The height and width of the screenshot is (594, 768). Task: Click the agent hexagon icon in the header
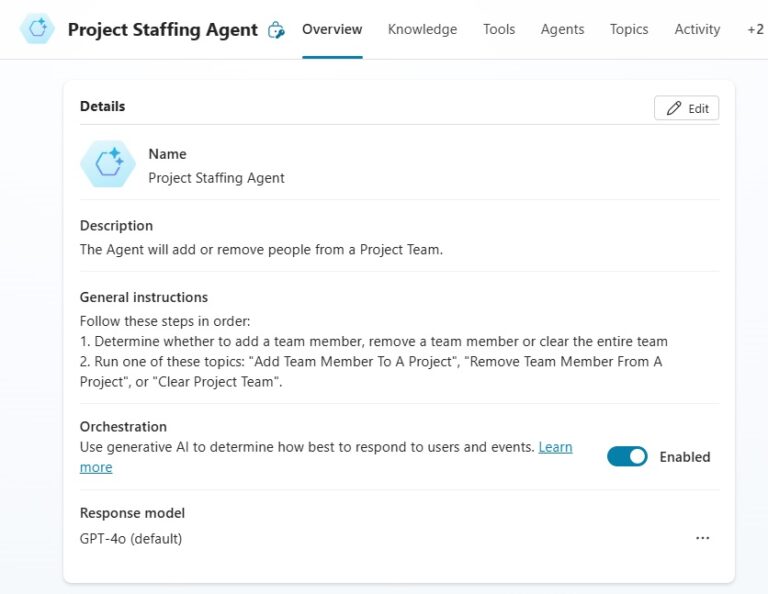pyautogui.click(x=38, y=30)
